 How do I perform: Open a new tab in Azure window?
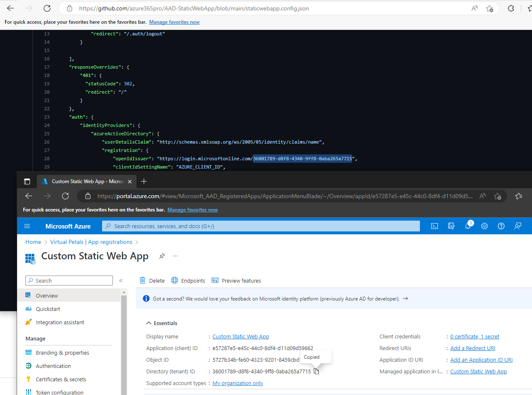coord(144,181)
